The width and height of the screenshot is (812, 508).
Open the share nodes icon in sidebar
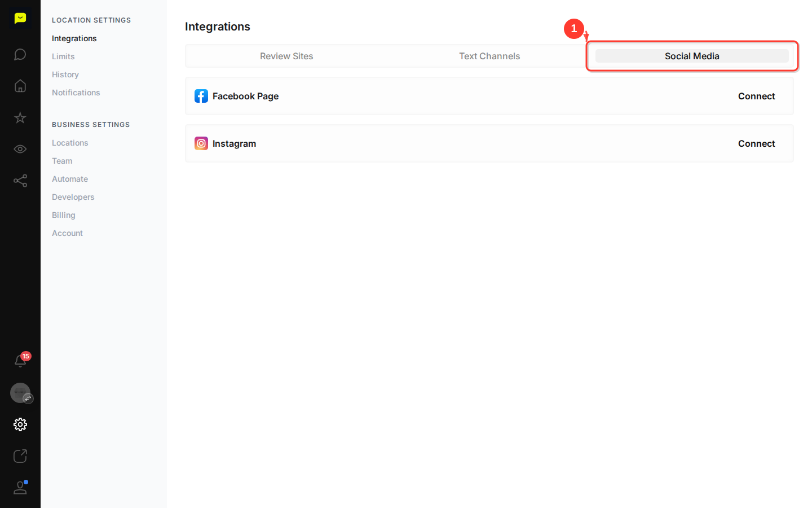click(20, 181)
